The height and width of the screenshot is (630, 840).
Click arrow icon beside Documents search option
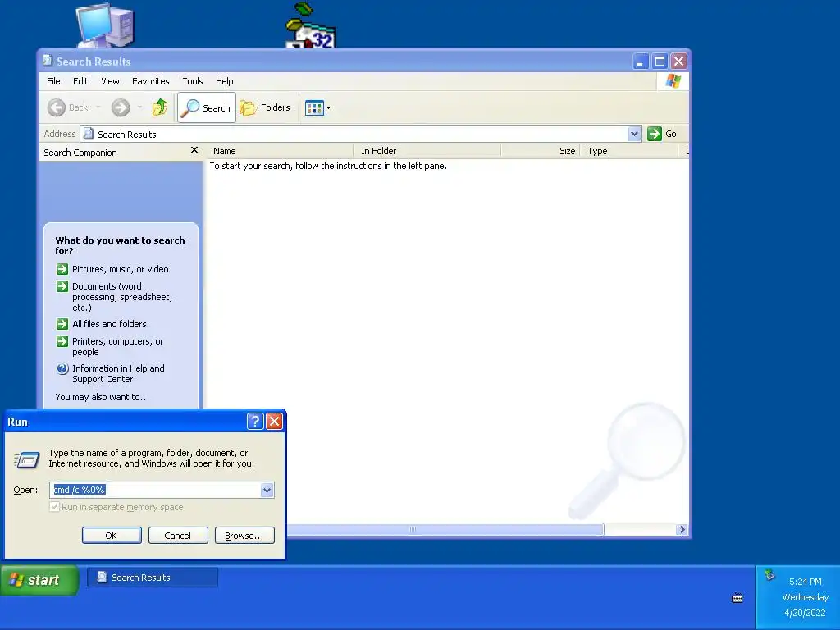tap(62, 286)
